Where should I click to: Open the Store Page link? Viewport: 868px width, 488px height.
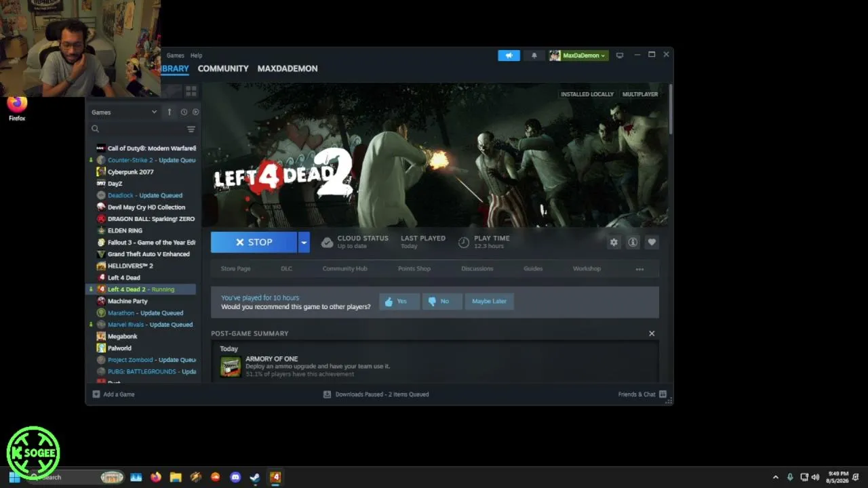coord(235,269)
